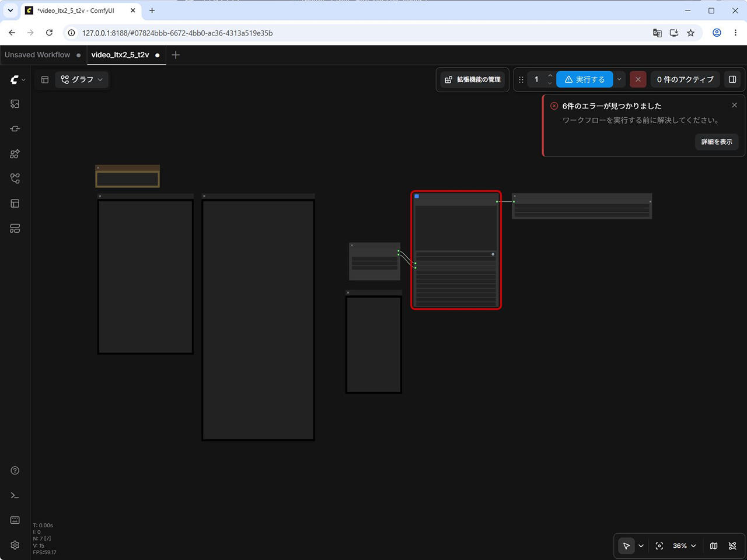Expand the canvas mode chevron beside pointer
747x560 pixels.
tap(641, 546)
